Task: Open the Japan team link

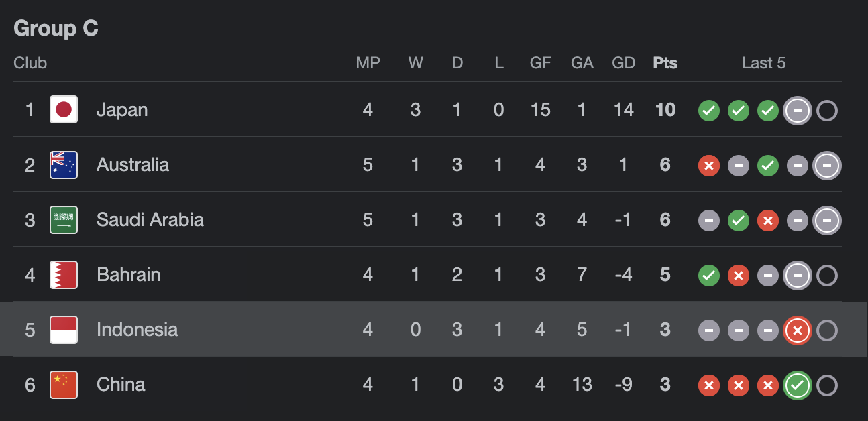Action: [x=122, y=109]
